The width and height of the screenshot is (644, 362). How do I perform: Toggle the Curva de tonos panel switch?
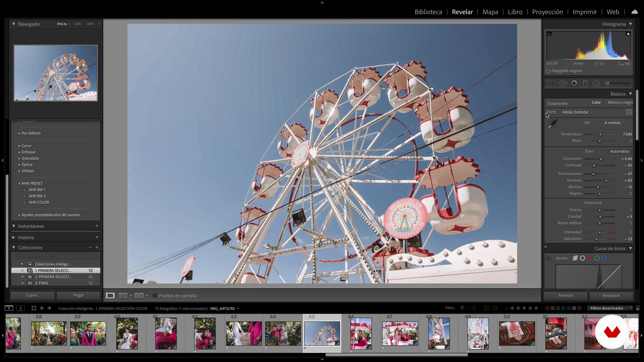[x=546, y=248]
